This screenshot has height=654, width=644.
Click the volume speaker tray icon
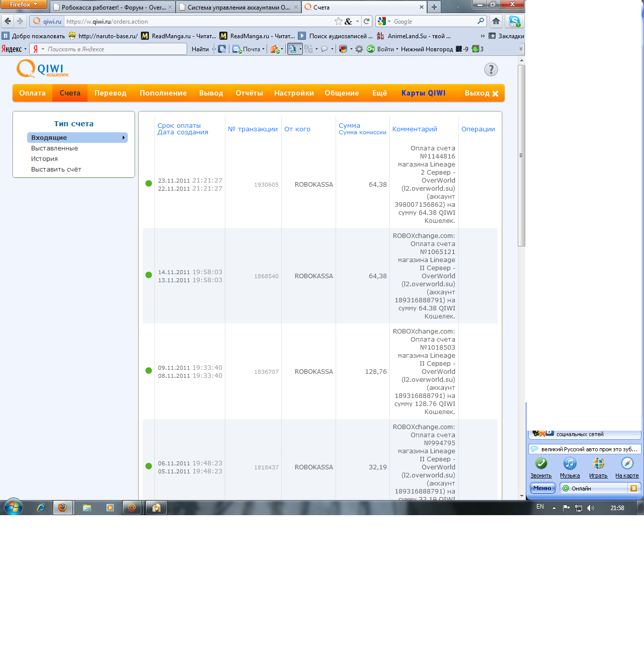point(591,508)
